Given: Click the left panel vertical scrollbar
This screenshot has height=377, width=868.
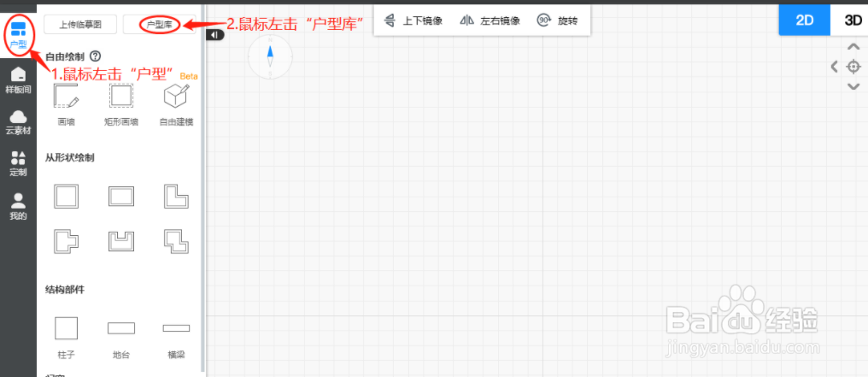Looking at the screenshot, I should coord(203,188).
